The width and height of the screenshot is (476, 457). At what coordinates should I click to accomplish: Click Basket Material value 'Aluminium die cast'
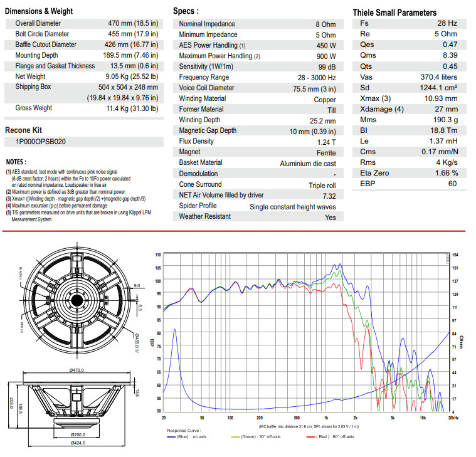coord(308,164)
